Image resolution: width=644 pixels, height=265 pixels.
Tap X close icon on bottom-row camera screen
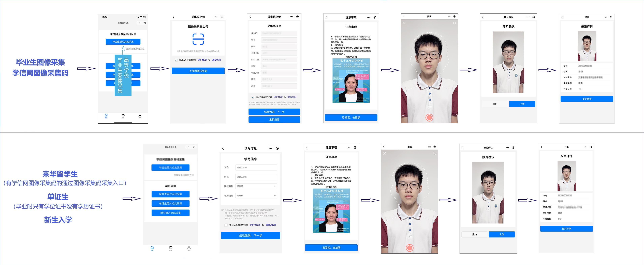(385, 153)
